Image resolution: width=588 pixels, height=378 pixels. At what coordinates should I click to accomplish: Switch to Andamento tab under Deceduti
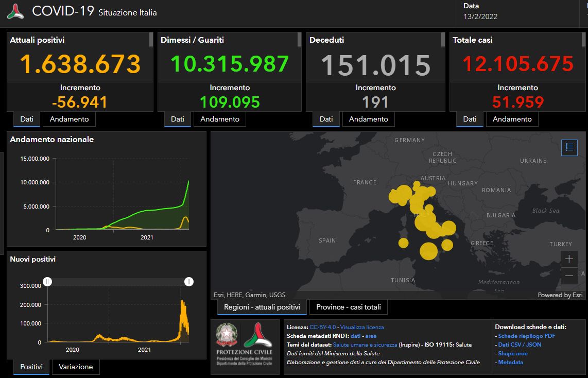pyautogui.click(x=368, y=119)
